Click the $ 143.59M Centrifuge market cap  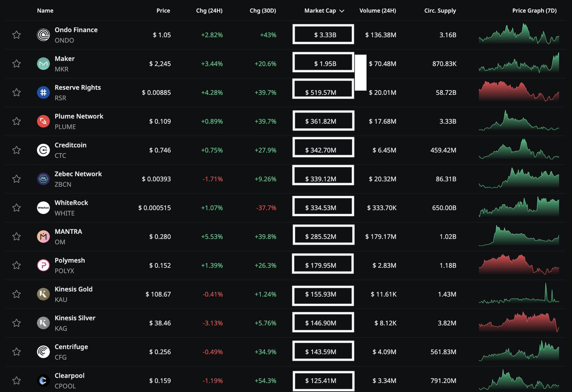click(321, 352)
